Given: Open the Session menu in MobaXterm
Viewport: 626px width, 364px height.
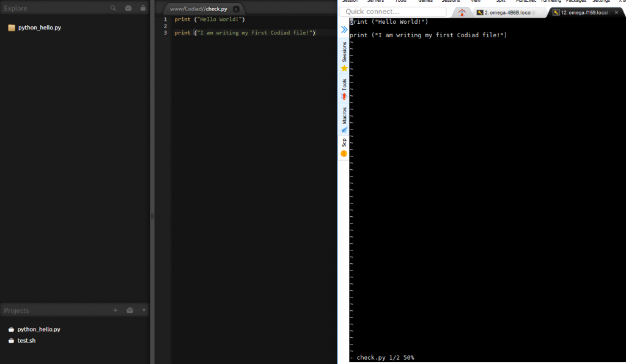Looking at the screenshot, I should pos(350,1).
